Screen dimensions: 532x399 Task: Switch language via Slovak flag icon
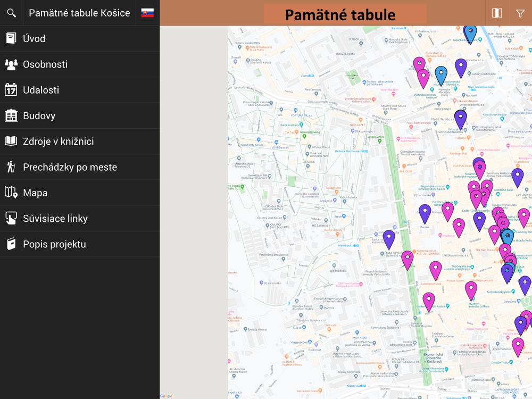[x=147, y=13]
